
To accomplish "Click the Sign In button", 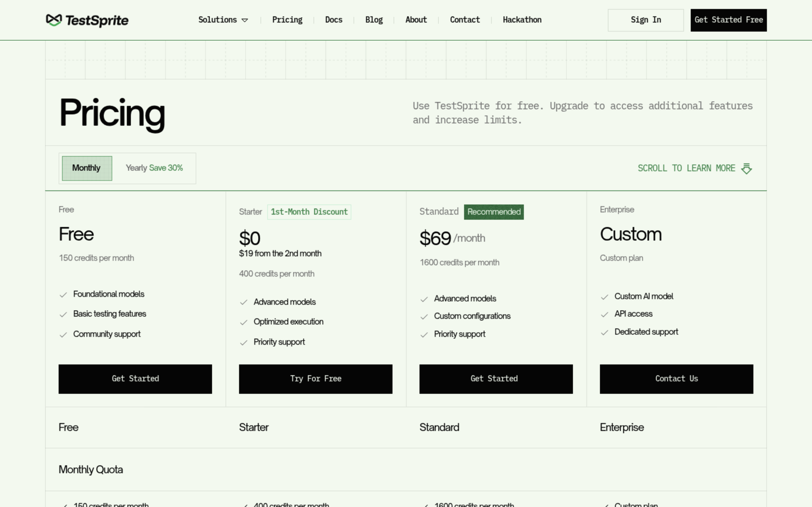I will (645, 20).
